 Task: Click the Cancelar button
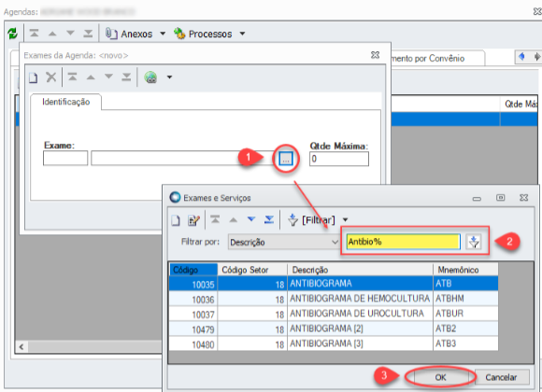pyautogui.click(x=501, y=377)
